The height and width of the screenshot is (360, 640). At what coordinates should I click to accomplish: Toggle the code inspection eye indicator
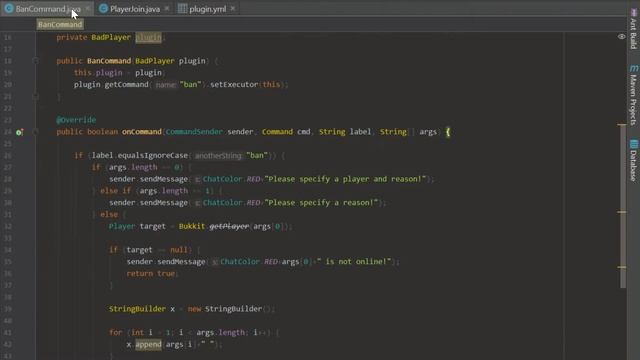(x=621, y=36)
